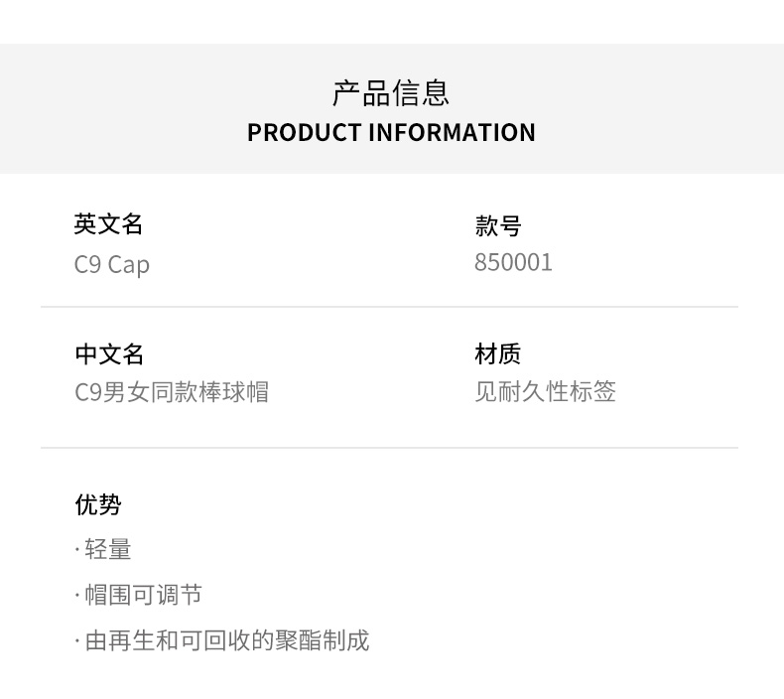
Task: Click the C9男女同款棒球帽 product name
Action: (172, 392)
